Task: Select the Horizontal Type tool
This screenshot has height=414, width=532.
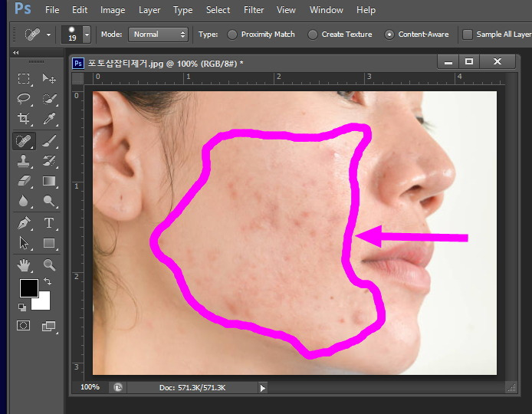Action: click(49, 223)
